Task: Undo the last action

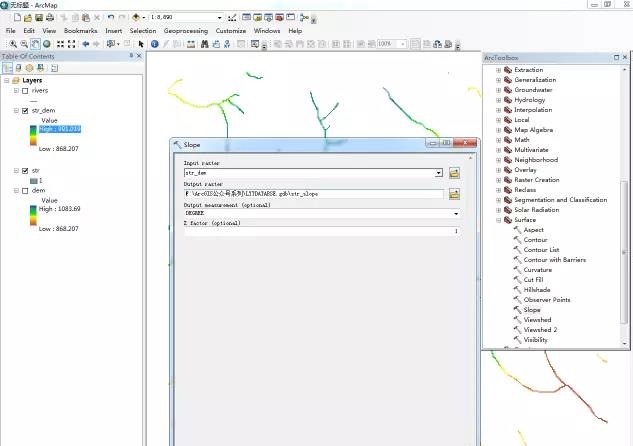Action: [111, 17]
